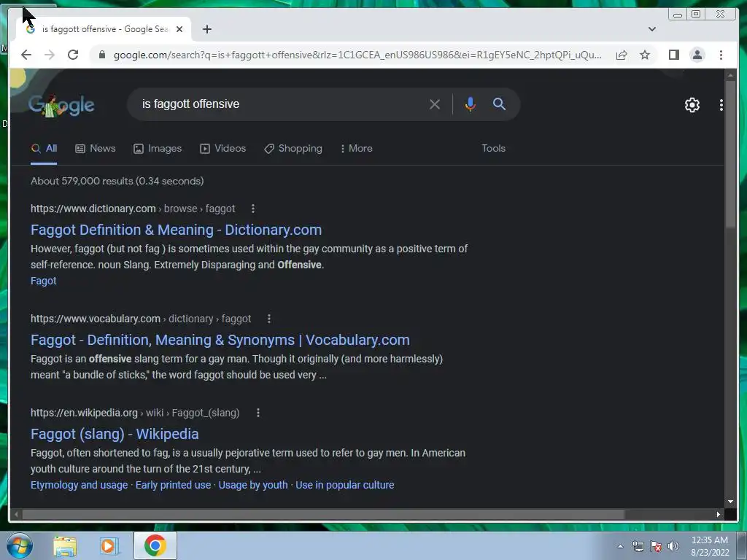Viewport: 747px width, 560px height.
Task: Click the browser forward arrow
Action: tap(50, 55)
